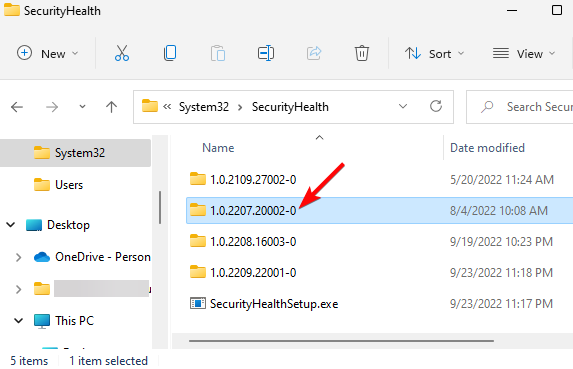Maximize the SecurityHealth window
The height and width of the screenshot is (369, 573).
557,10
